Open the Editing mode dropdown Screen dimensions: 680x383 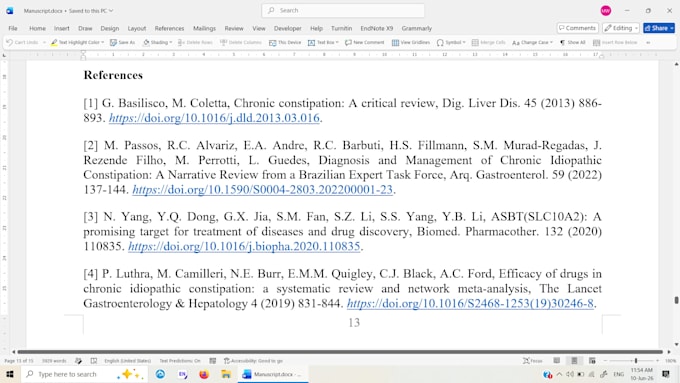(621, 28)
